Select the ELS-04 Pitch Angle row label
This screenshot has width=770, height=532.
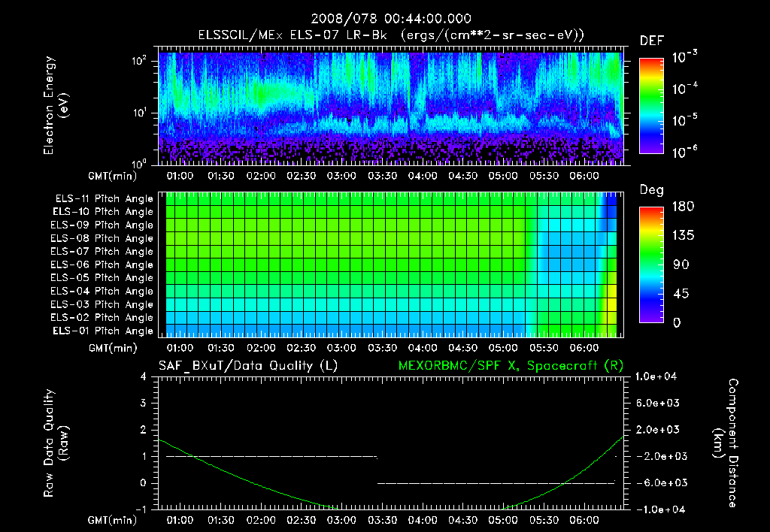(x=102, y=291)
